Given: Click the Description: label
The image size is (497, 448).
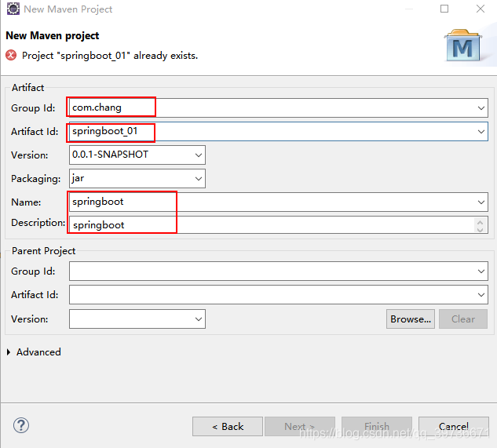Looking at the screenshot, I should [38, 223].
